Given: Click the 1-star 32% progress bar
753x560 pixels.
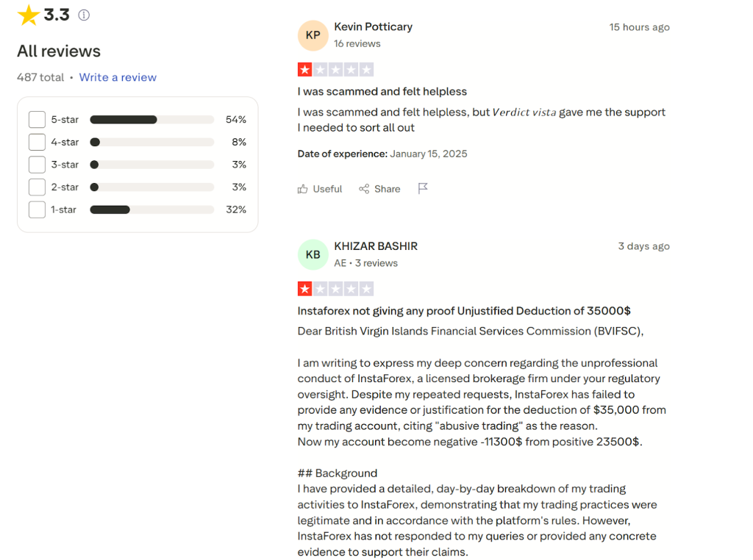Looking at the screenshot, I should pyautogui.click(x=151, y=210).
